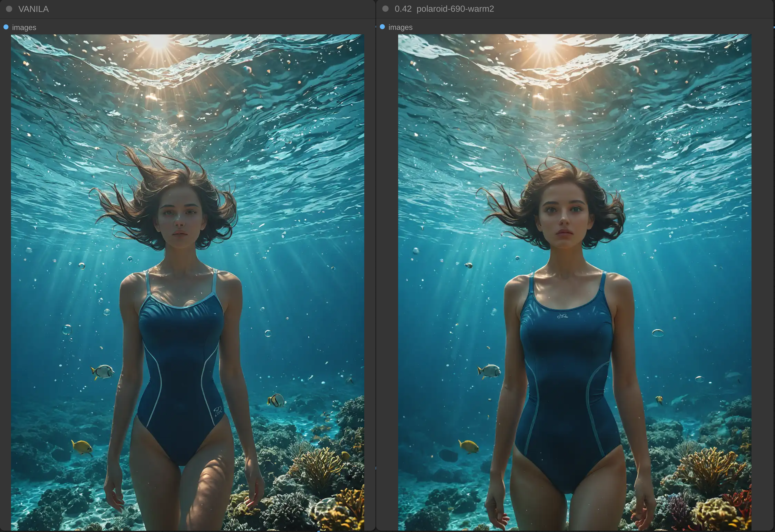Click the sun flare in the VANILA preview

[x=158, y=42]
